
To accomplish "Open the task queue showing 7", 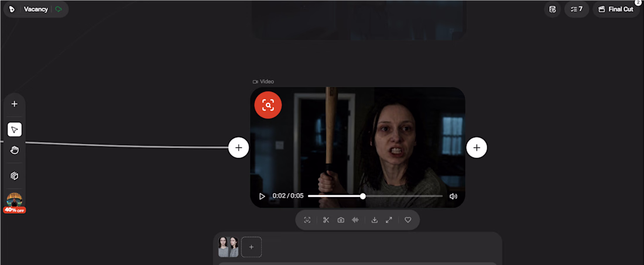I will click(577, 9).
